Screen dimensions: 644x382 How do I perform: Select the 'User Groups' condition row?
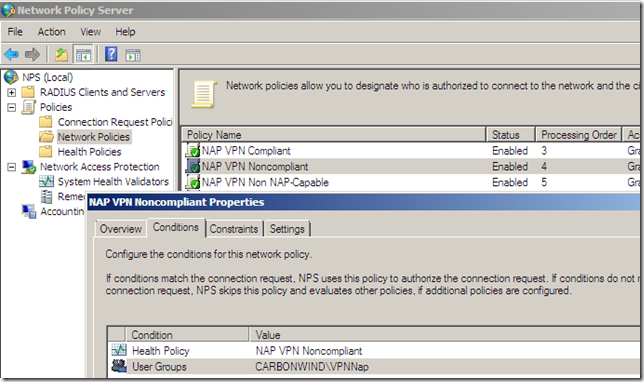(374, 366)
